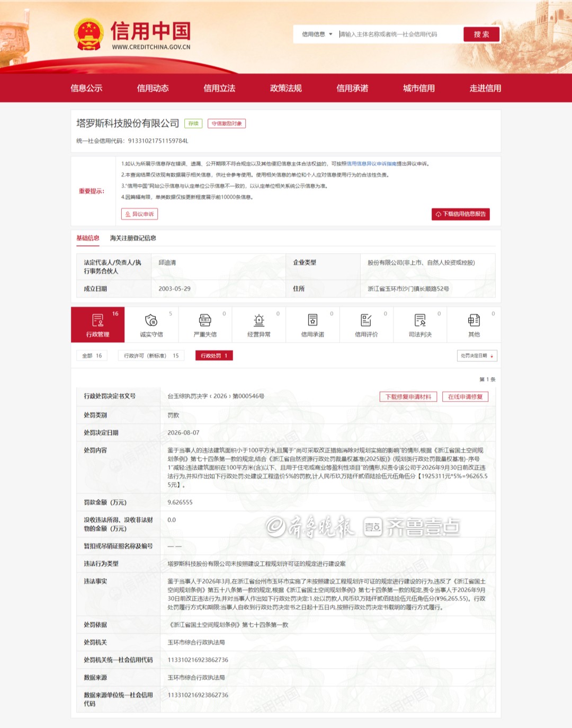Open the 信用动态 navigation menu

pyautogui.click(x=153, y=88)
